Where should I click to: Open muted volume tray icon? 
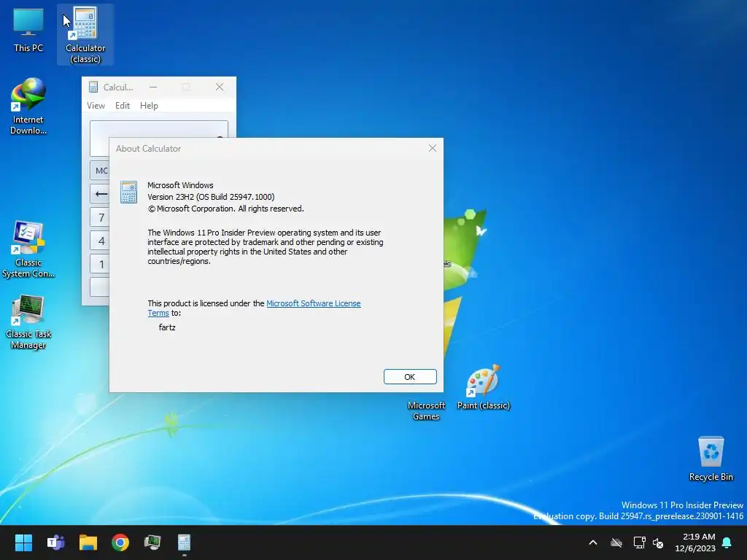658,542
